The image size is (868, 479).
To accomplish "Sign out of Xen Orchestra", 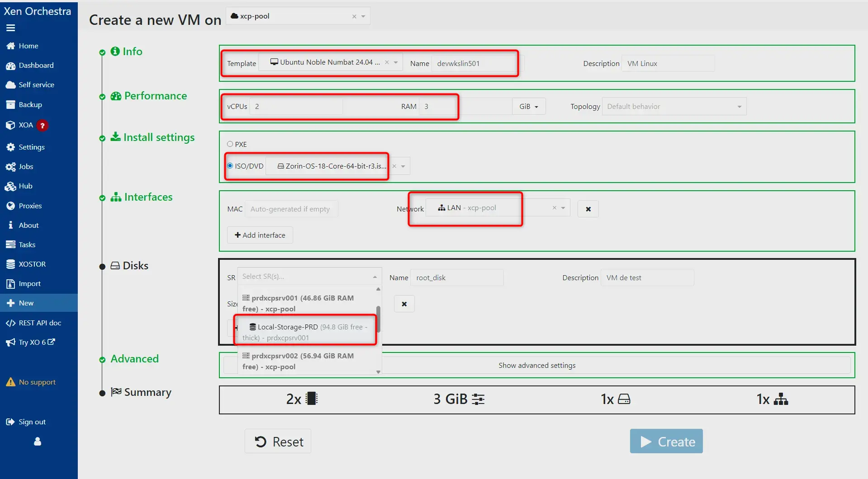I will coord(32,422).
